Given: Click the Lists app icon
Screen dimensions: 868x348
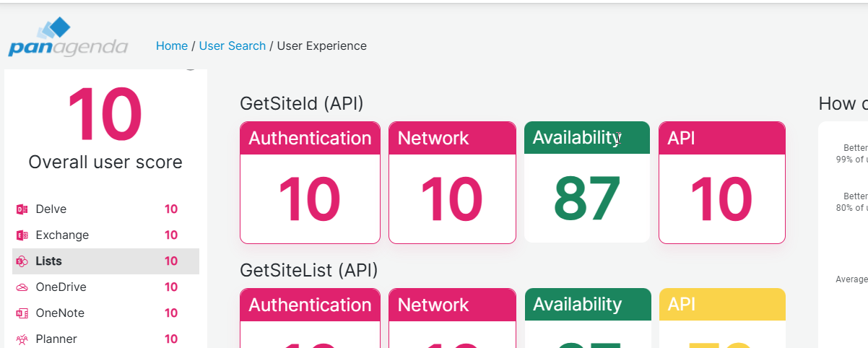Looking at the screenshot, I should tap(22, 261).
